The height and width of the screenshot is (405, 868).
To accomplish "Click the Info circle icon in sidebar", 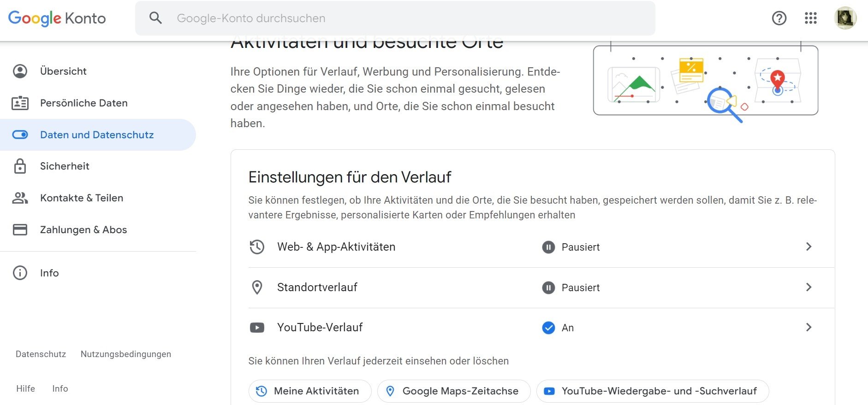I will pyautogui.click(x=20, y=273).
